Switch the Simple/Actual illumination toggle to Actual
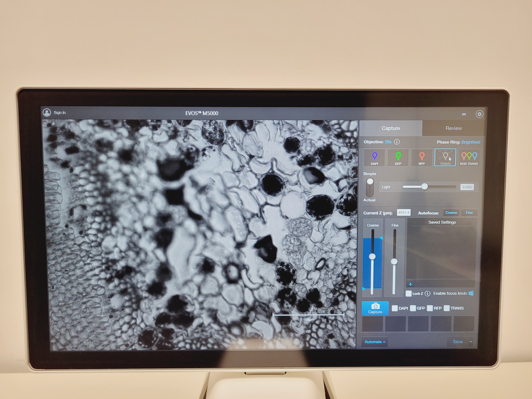Viewport: 532px width, 399px height. coord(369,194)
